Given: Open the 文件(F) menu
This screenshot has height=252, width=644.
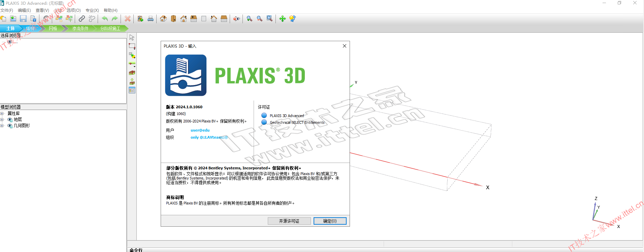Looking at the screenshot, I should tap(7, 10).
